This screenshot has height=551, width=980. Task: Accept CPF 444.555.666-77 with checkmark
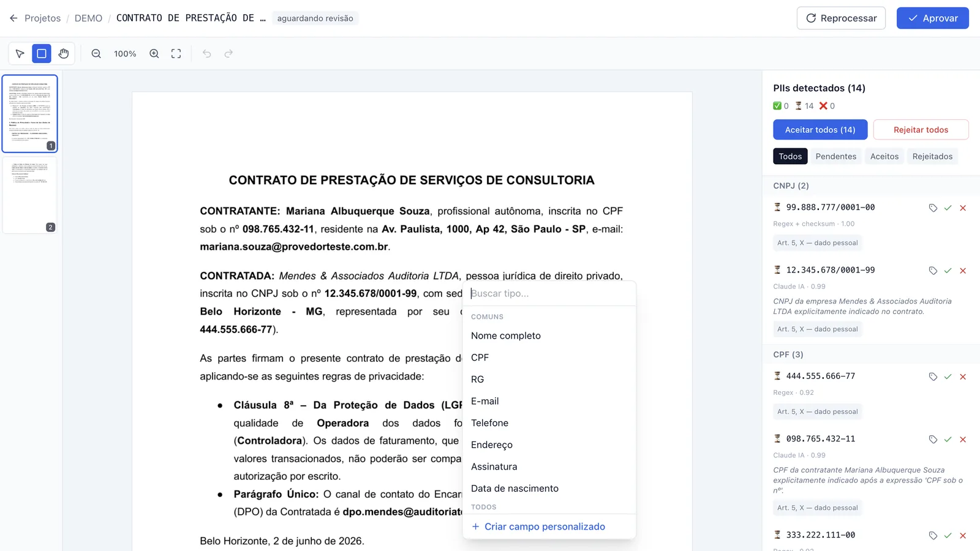(948, 377)
